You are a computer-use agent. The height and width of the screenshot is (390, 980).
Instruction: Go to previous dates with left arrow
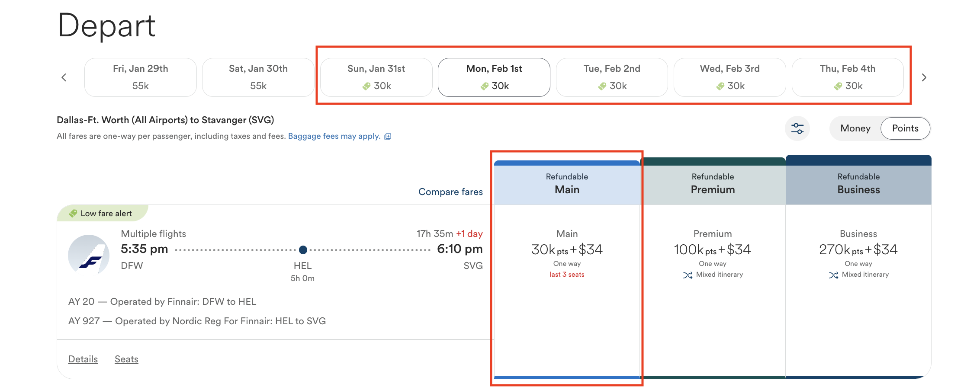[64, 77]
